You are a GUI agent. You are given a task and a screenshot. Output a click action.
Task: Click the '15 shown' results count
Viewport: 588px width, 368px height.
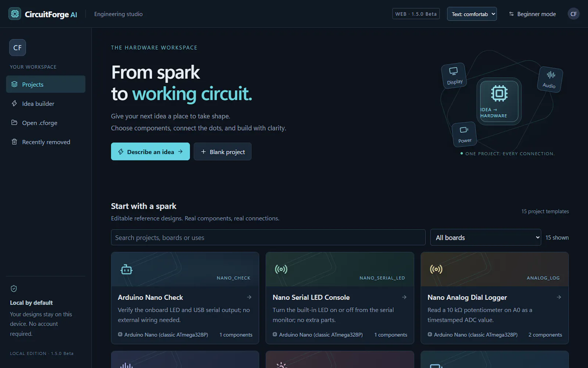point(557,238)
